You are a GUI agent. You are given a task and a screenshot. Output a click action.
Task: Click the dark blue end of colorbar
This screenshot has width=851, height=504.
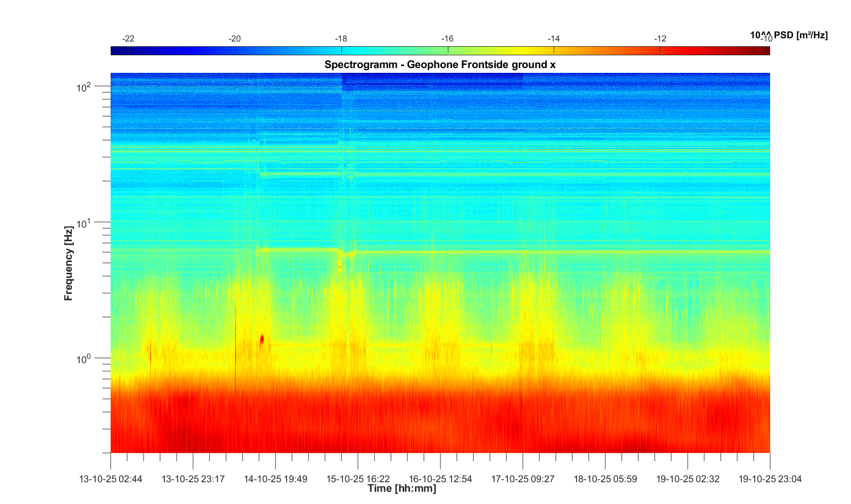tap(115, 51)
